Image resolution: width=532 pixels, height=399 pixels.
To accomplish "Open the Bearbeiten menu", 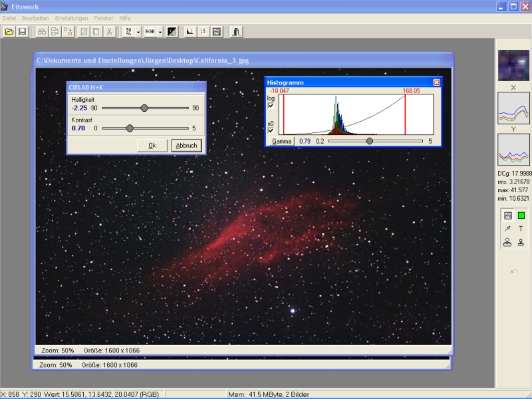I will [35, 18].
